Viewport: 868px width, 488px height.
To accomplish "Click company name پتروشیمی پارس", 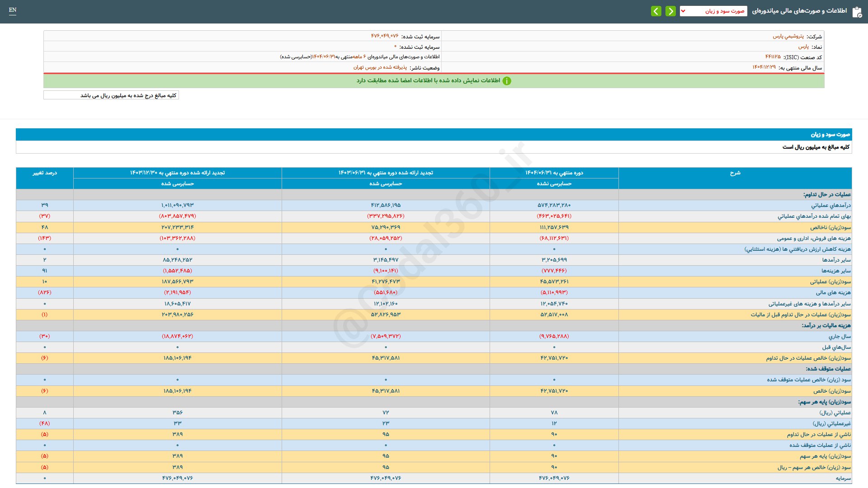I will pos(788,36).
